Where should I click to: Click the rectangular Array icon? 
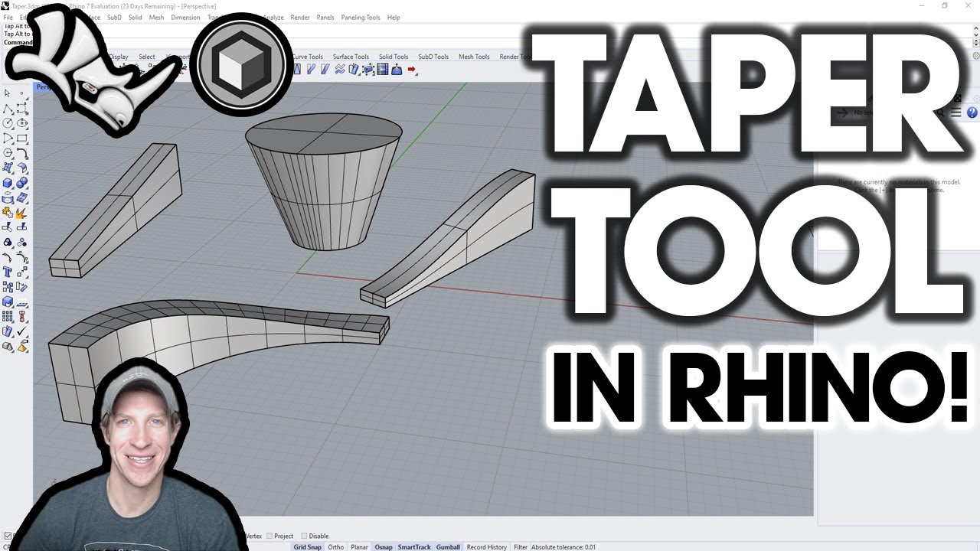(x=7, y=315)
